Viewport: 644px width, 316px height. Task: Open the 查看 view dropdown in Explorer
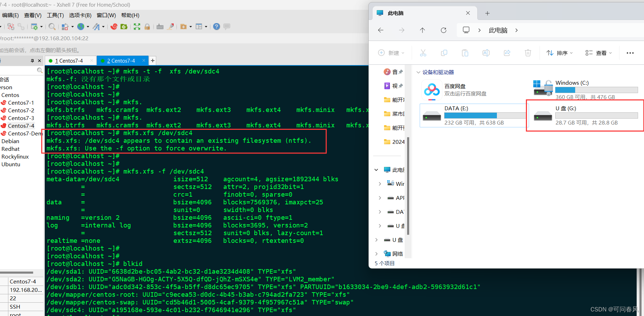599,53
